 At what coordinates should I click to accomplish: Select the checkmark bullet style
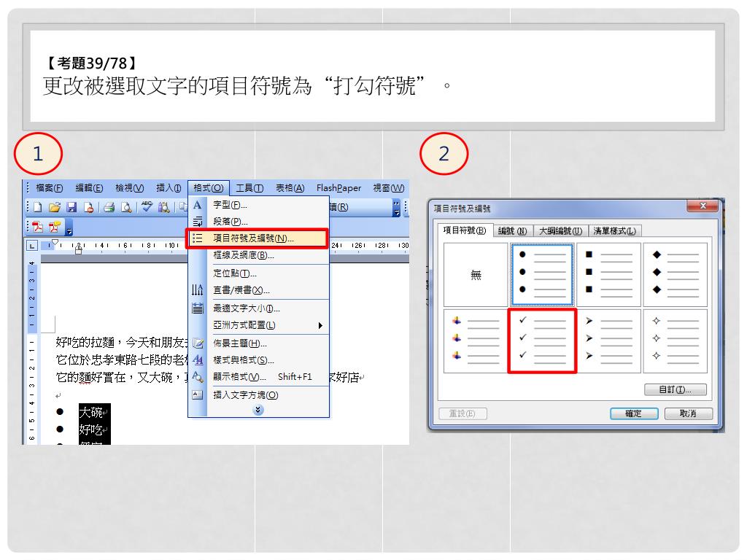point(542,341)
